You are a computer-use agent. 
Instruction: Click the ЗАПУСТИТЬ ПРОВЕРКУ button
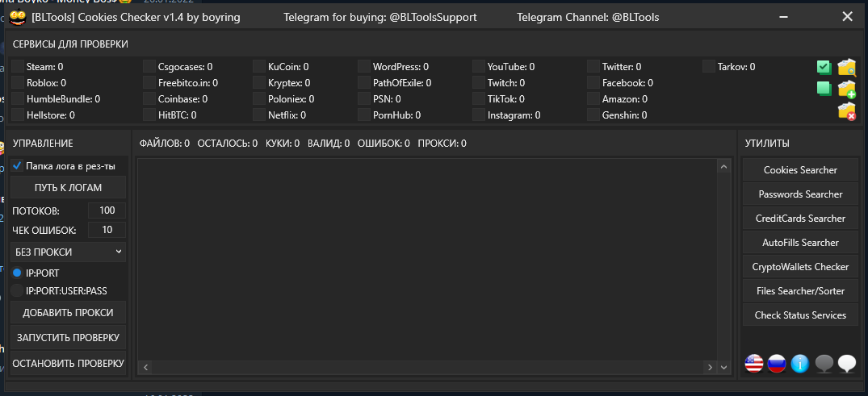[68, 337]
